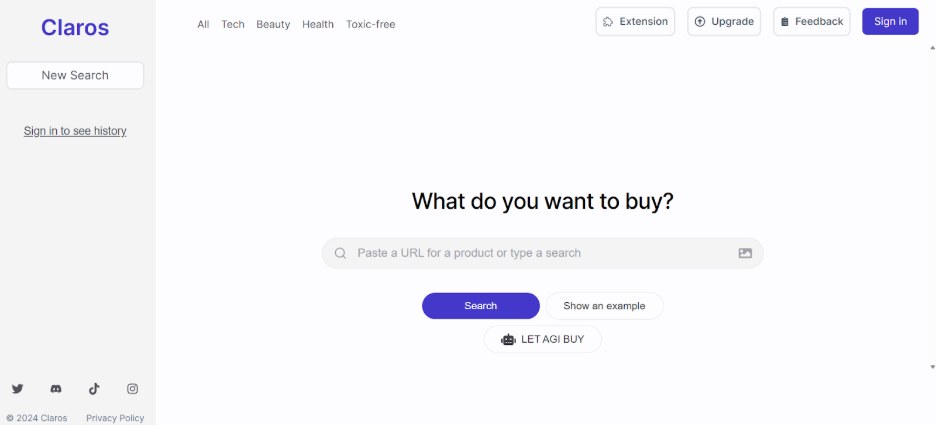945x427 pixels.
Task: Open the Twitter social icon
Action: 17,389
